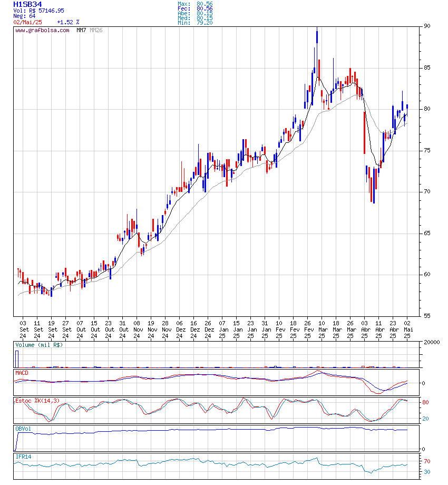Click the 85 price axis label

(427, 67)
